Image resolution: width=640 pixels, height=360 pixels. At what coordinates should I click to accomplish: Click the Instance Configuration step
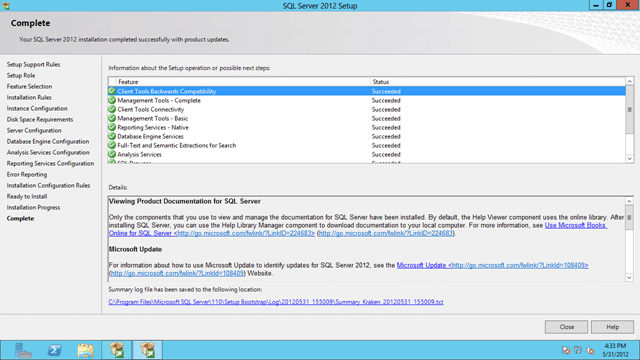(x=37, y=109)
